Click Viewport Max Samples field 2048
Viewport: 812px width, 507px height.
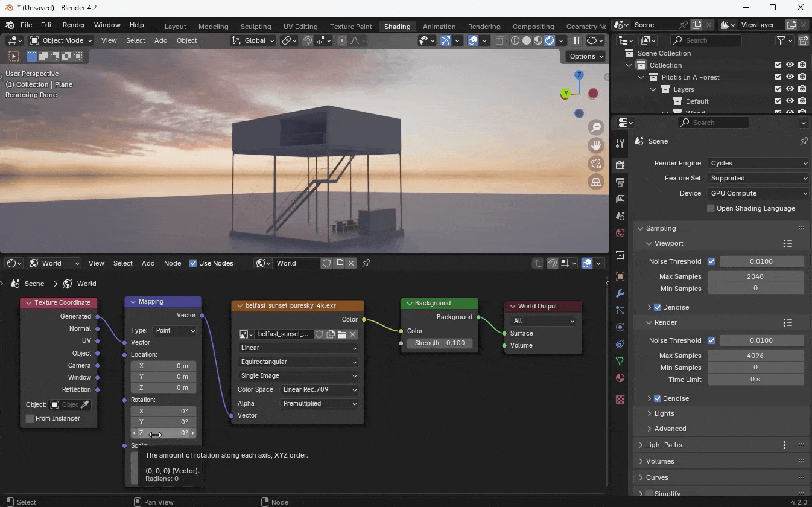point(755,276)
